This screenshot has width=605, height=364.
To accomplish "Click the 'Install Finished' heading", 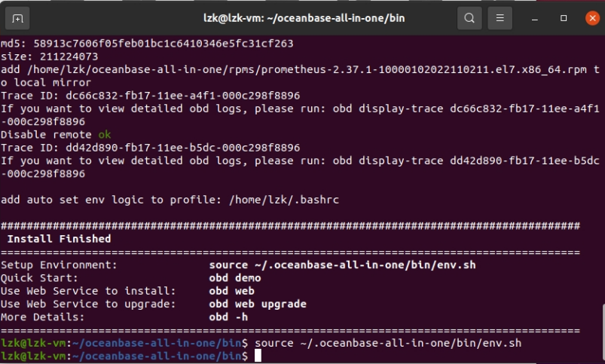I will [59, 239].
